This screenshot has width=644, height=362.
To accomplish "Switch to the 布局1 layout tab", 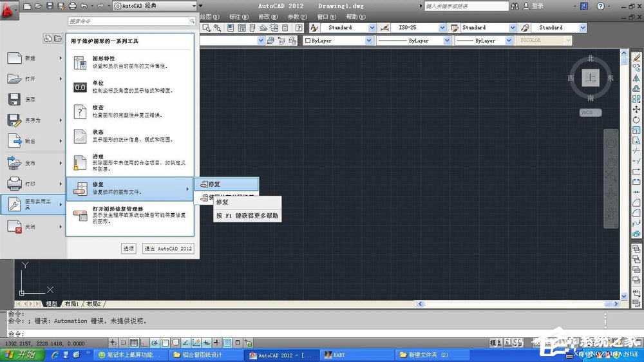I will click(71, 303).
